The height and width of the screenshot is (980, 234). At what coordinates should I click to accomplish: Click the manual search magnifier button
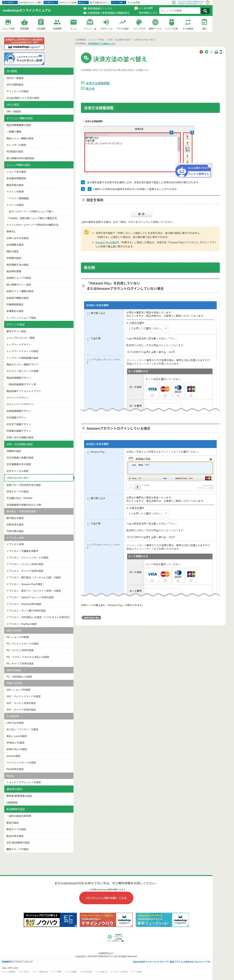pyautogui.click(x=205, y=11)
